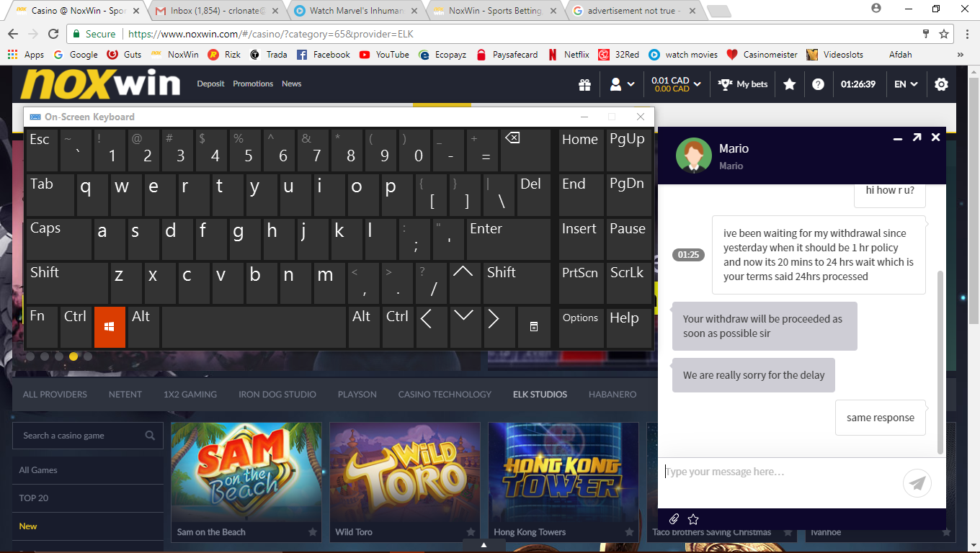The width and height of the screenshot is (980, 553).
Task: Pop out the chat window arrow
Action: coord(917,137)
